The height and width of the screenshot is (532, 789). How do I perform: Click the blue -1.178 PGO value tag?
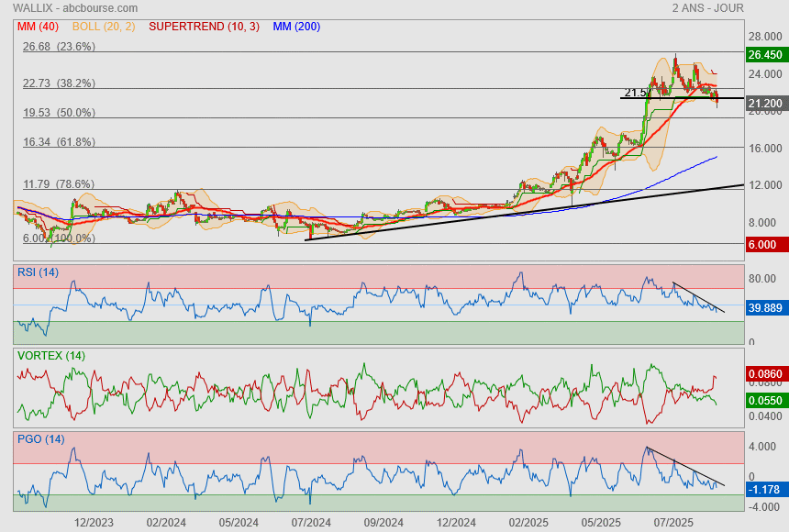764,489
